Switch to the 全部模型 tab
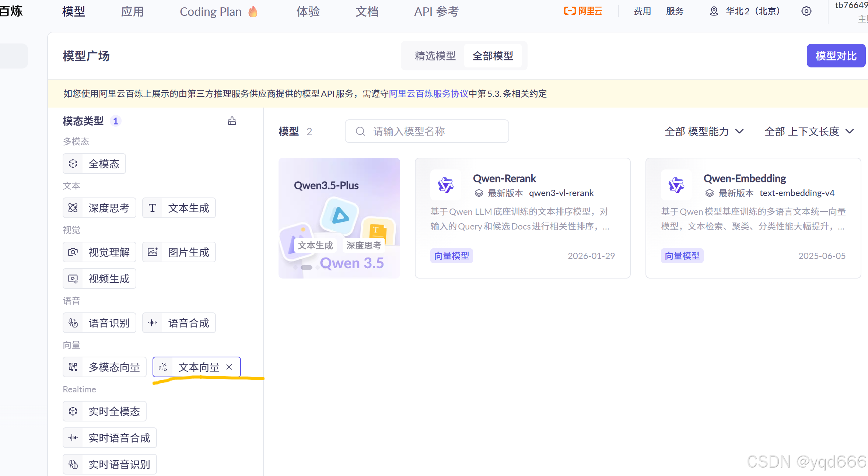The height and width of the screenshot is (476, 868). (x=493, y=56)
